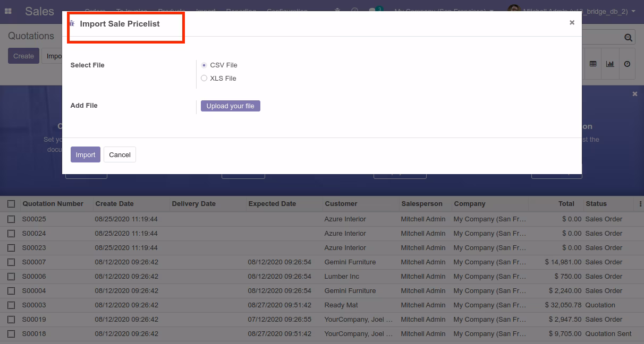The height and width of the screenshot is (344, 644).
Task: Close the Import Sale Pricelist dialog
Action: (572, 22)
